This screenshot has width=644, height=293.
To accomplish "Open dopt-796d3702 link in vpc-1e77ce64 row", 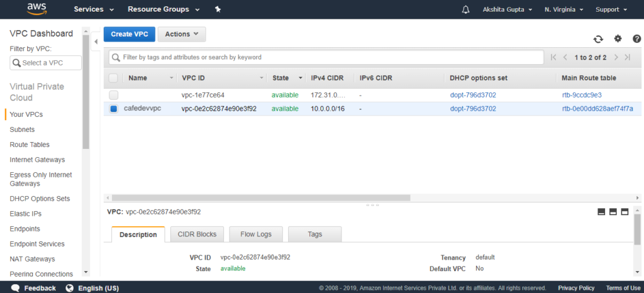I will 473,95.
